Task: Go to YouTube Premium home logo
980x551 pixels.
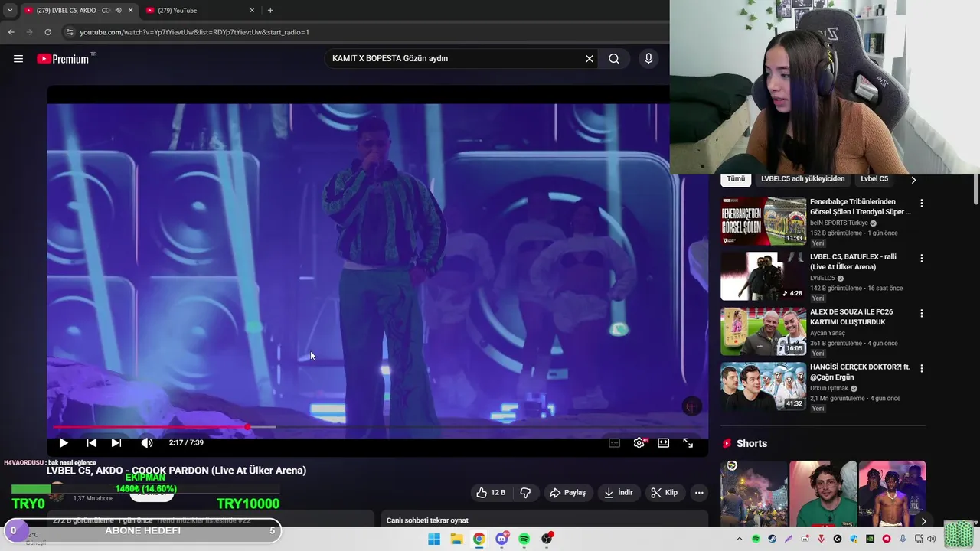Action: [63, 59]
